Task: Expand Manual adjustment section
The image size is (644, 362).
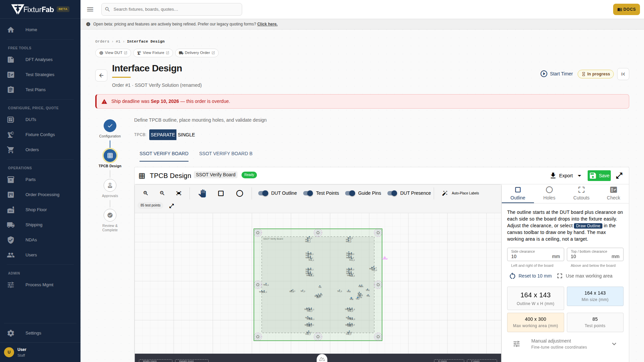Action: pyautogui.click(x=565, y=344)
